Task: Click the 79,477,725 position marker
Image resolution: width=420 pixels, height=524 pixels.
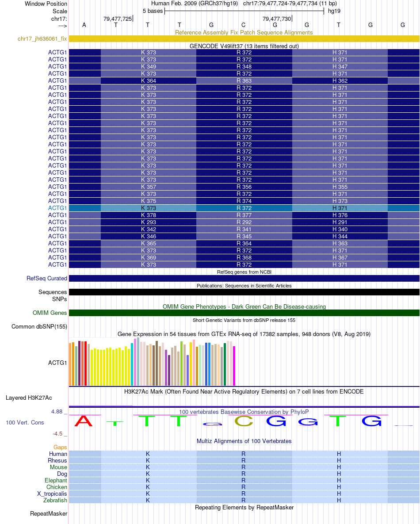Action: point(118,19)
